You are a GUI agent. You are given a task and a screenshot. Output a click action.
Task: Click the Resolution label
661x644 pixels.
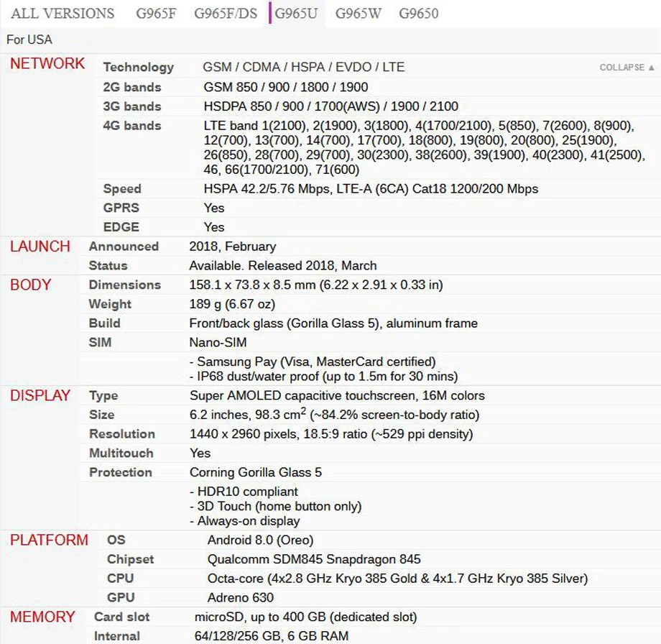pos(122,434)
